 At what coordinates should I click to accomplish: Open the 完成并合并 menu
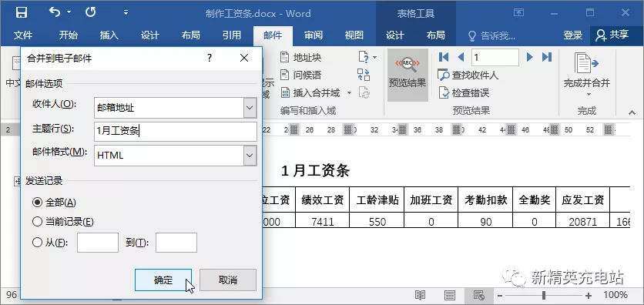[586, 75]
